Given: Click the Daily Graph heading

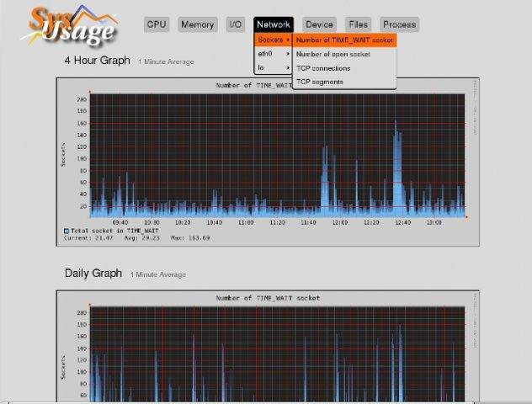Looking at the screenshot, I should 93,273.
